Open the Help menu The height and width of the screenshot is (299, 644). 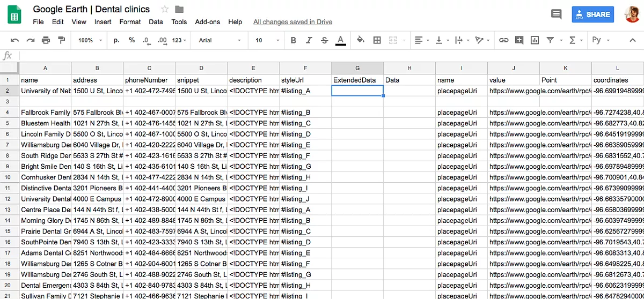(235, 22)
